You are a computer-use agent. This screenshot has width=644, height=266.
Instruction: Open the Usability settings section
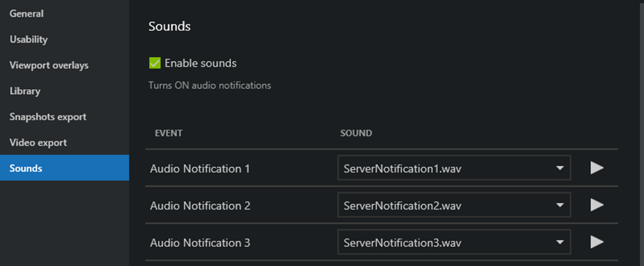tap(29, 40)
